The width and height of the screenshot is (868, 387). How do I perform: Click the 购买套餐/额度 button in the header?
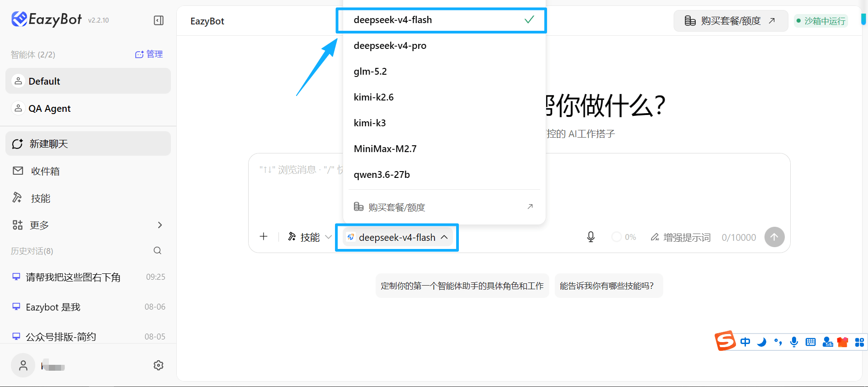[731, 21]
